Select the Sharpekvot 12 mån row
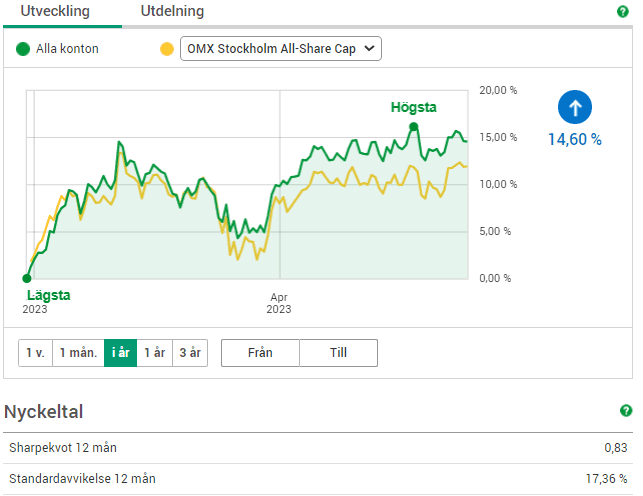643x496 pixels. pos(320,448)
